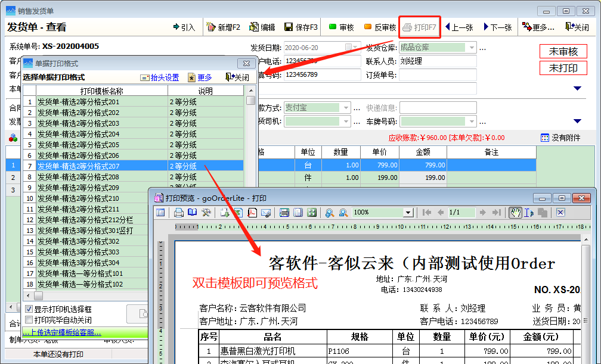
Task: Select the hand pan tool
Action: [x=515, y=212]
